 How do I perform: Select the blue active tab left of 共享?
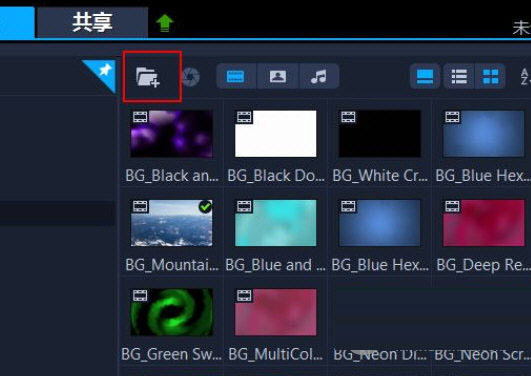tap(17, 22)
